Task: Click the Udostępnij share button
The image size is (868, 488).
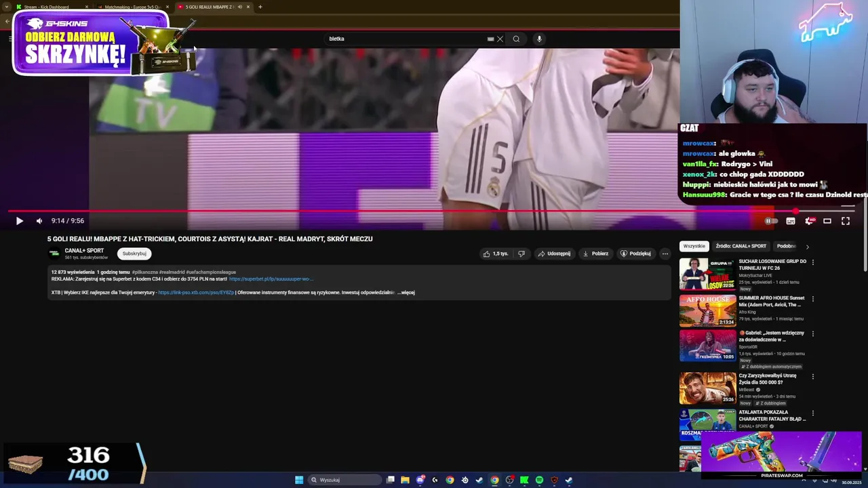Action: [554, 253]
